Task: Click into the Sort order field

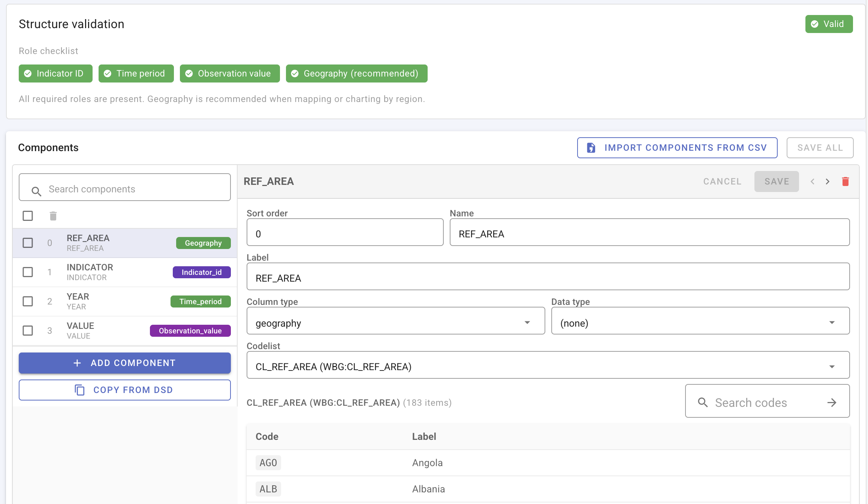Action: (x=345, y=232)
